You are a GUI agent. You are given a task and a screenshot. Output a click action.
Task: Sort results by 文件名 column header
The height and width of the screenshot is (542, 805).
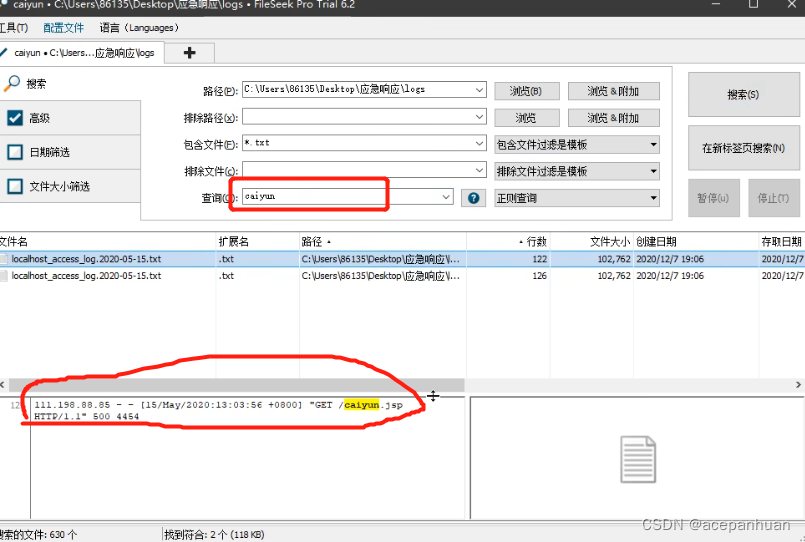pyautogui.click(x=108, y=242)
